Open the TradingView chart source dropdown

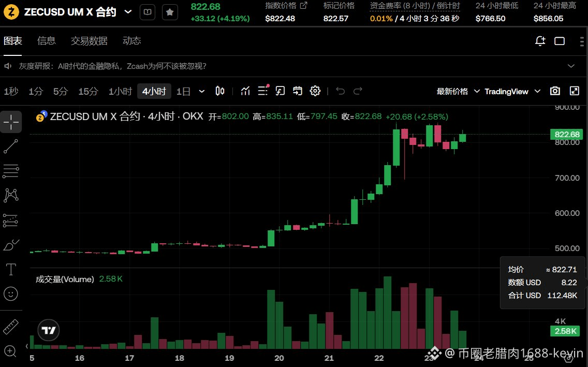(x=512, y=92)
